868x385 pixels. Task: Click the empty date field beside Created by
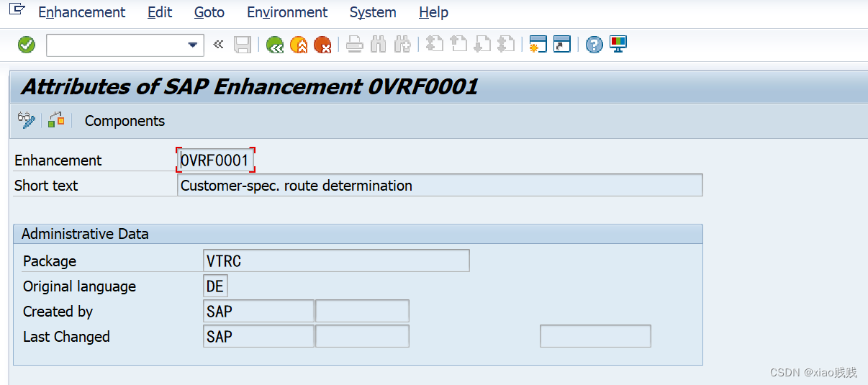point(362,311)
